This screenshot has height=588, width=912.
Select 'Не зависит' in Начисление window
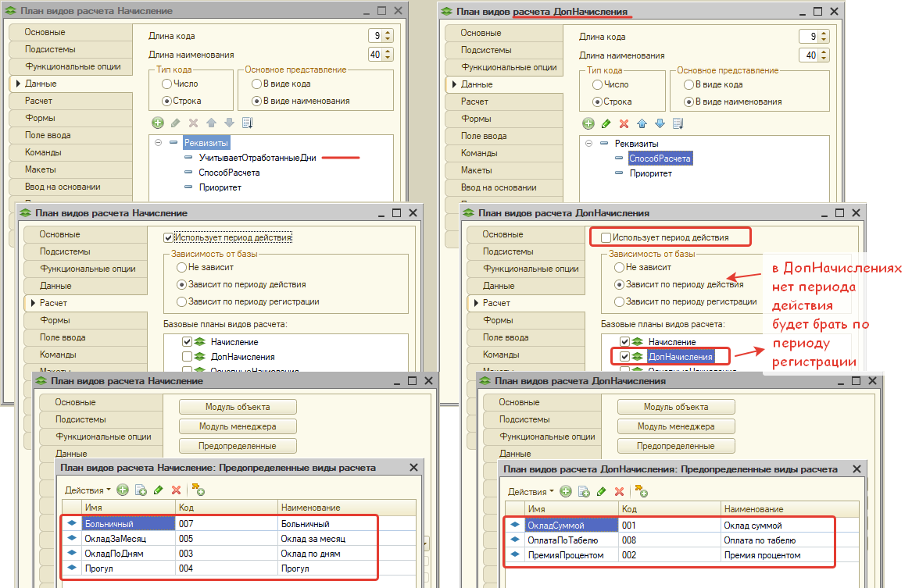(x=182, y=267)
